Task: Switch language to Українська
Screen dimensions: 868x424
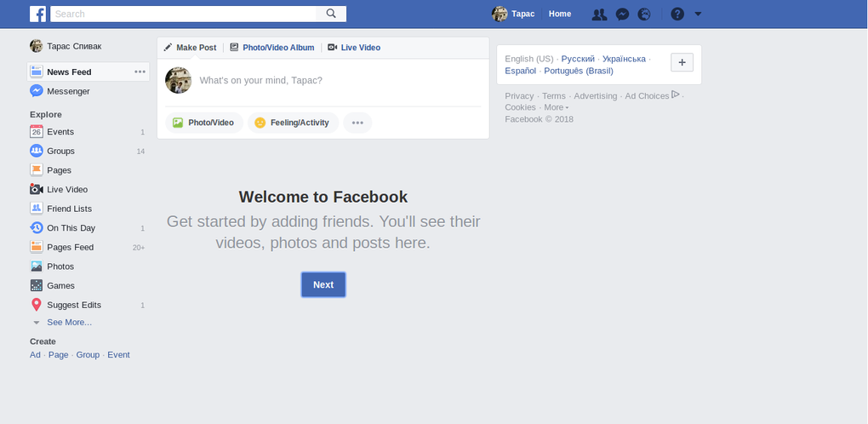Action: (624, 59)
